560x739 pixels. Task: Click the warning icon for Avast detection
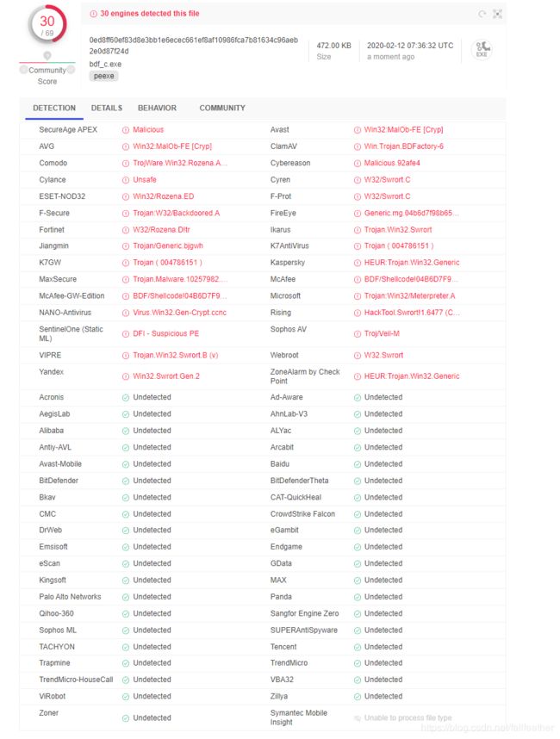pyautogui.click(x=357, y=130)
